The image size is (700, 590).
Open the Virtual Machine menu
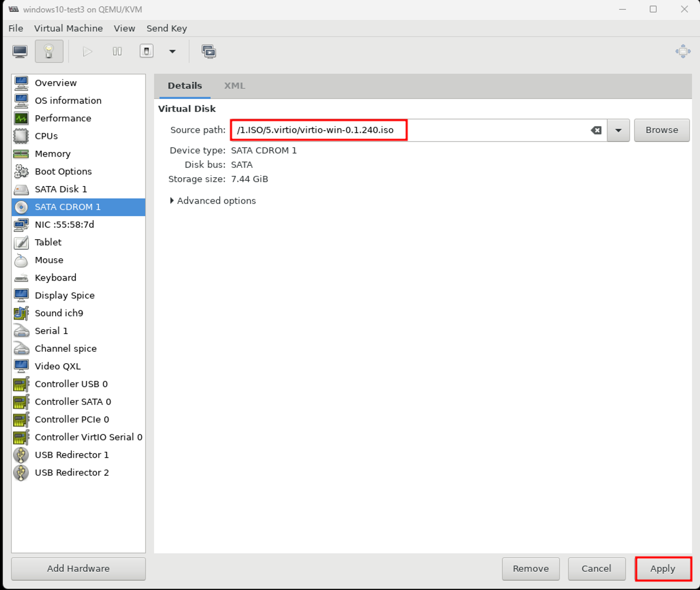click(x=68, y=28)
